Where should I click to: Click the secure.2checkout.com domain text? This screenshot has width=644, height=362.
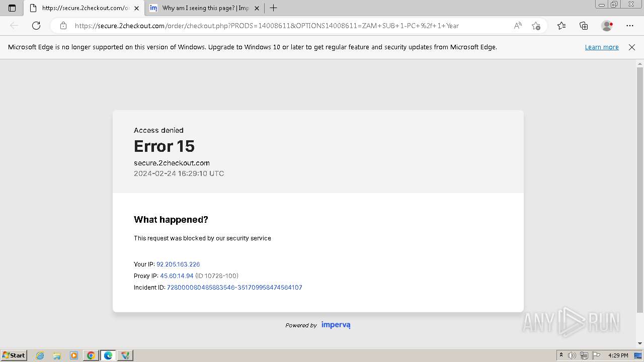coord(172,163)
